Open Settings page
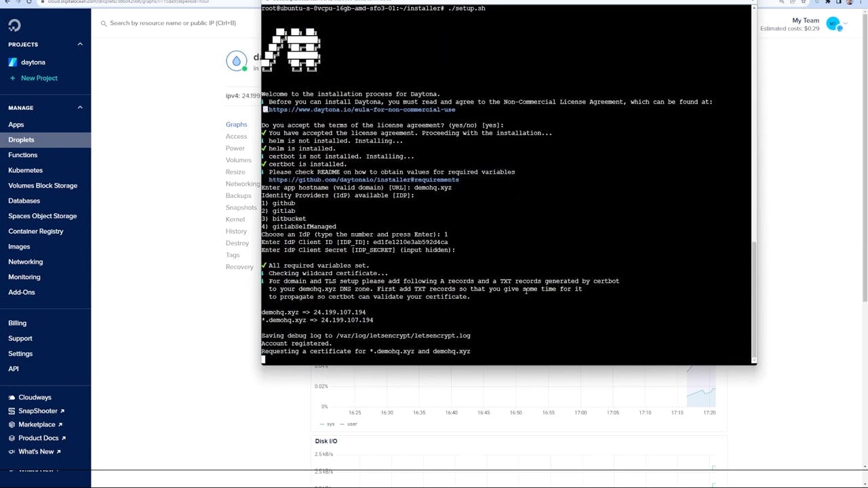 pos(20,354)
